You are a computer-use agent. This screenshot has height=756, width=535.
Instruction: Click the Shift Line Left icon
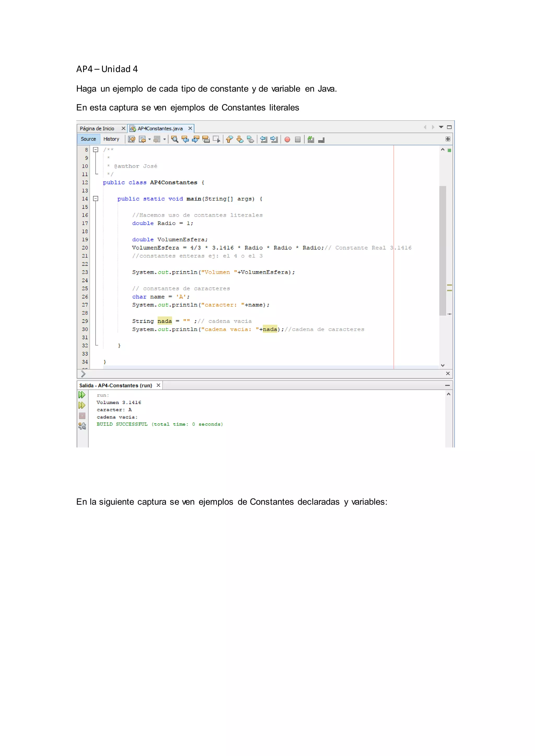(x=264, y=139)
